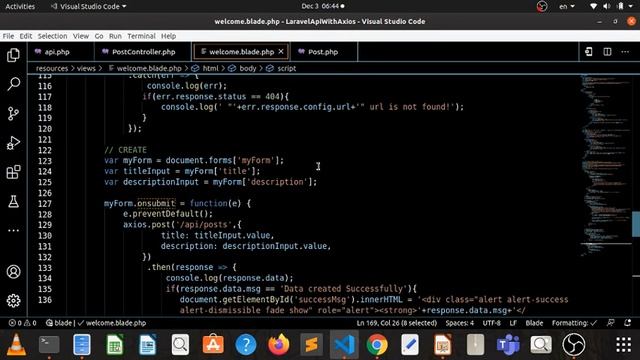Open the Extensions view
640x360 pixels.
tap(13, 172)
